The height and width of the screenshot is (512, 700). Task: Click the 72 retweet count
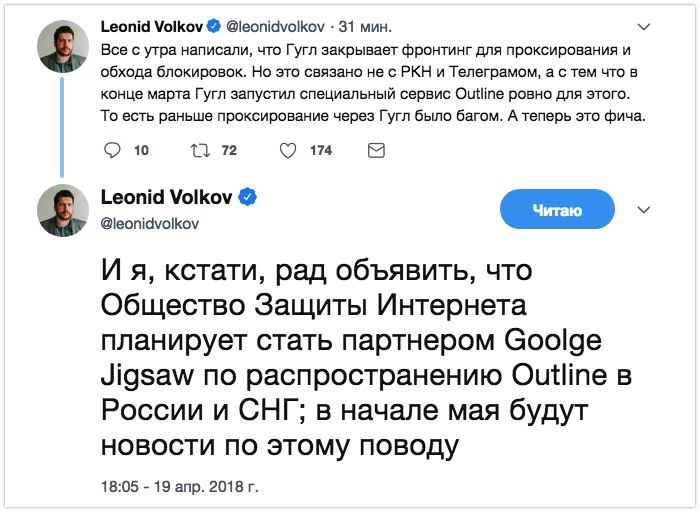pos(229,151)
